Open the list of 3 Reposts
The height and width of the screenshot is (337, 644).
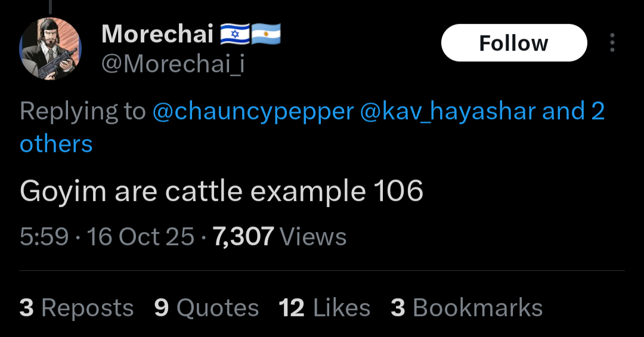click(76, 307)
